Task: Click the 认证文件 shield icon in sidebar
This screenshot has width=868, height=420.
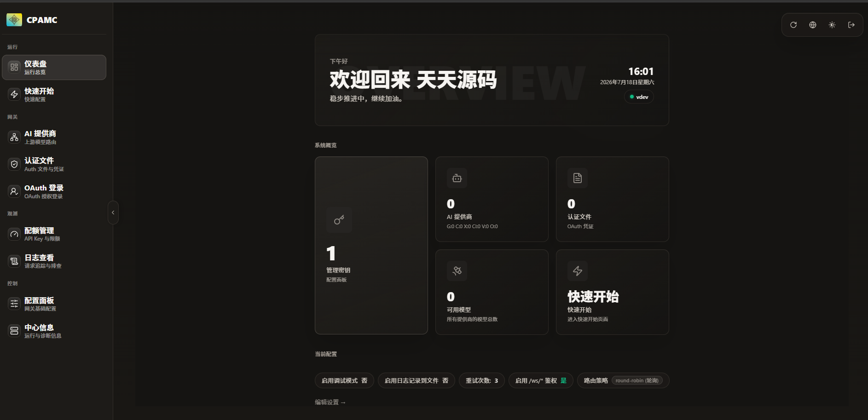Action: (x=14, y=164)
